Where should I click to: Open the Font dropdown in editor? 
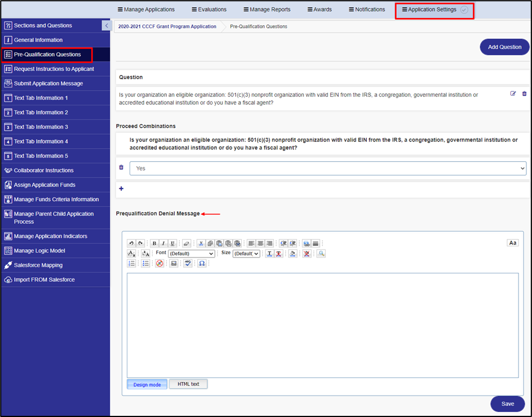click(191, 254)
